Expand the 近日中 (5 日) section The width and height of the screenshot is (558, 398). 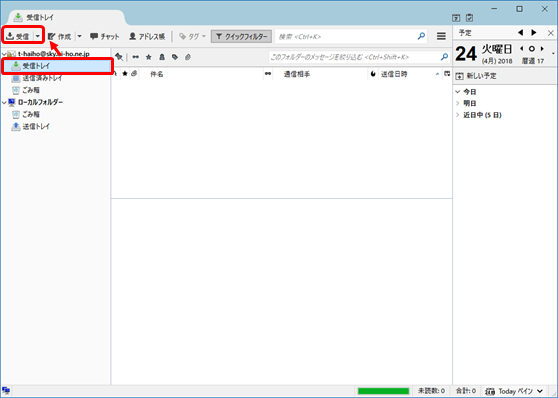point(458,115)
